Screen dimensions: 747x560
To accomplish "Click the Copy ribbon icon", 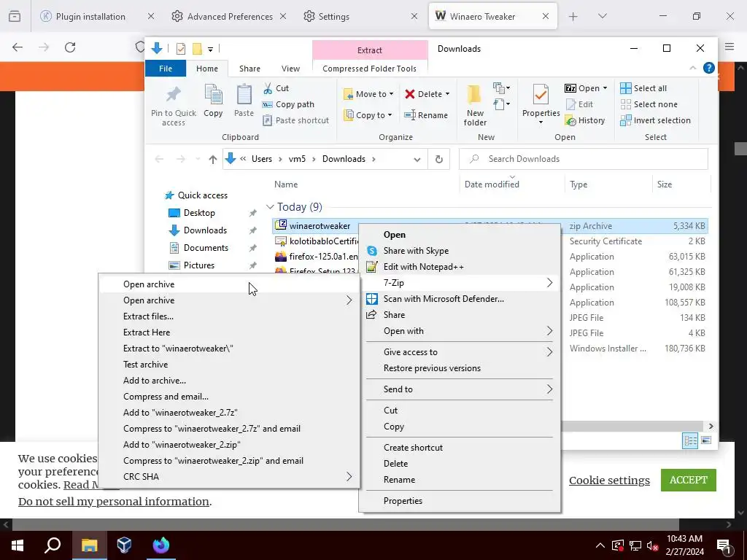I will coord(213,101).
